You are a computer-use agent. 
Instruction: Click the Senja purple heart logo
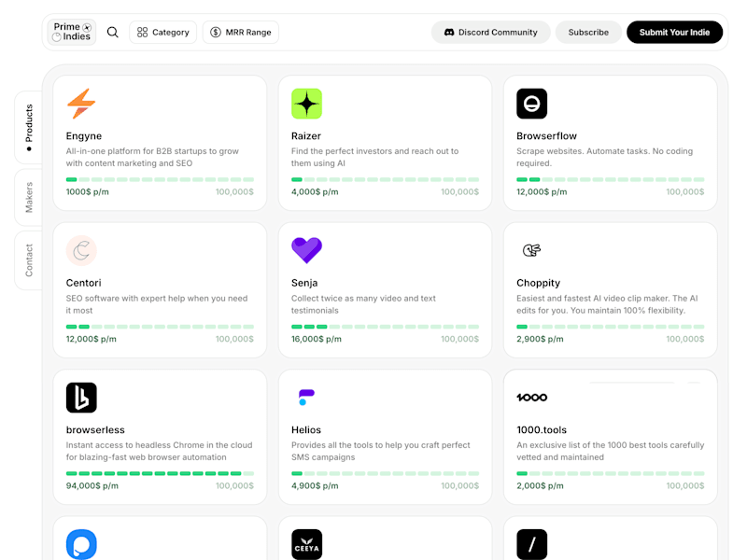pyautogui.click(x=307, y=250)
